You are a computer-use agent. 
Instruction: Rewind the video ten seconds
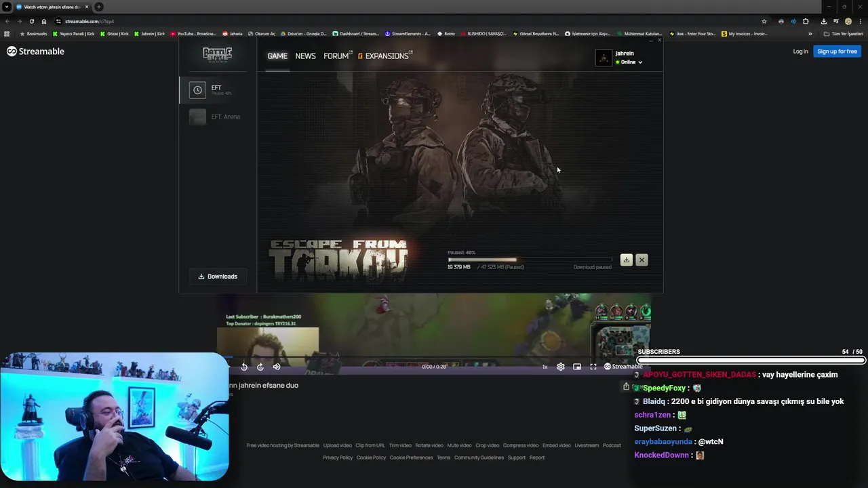click(244, 367)
